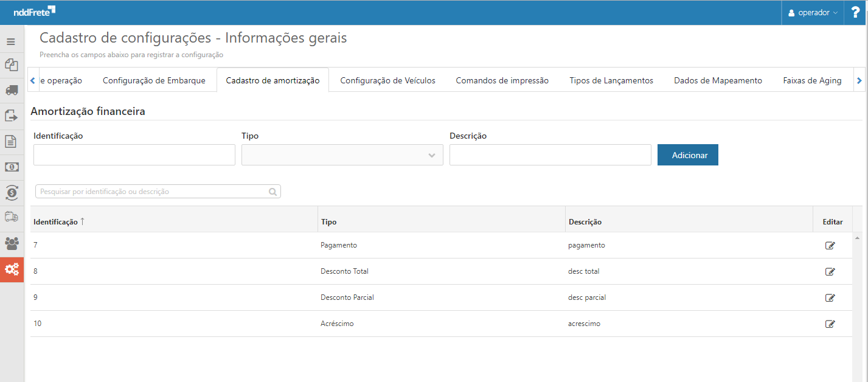The width and height of the screenshot is (868, 382).
Task: Select the orange settings gears icon
Action: tap(12, 269)
